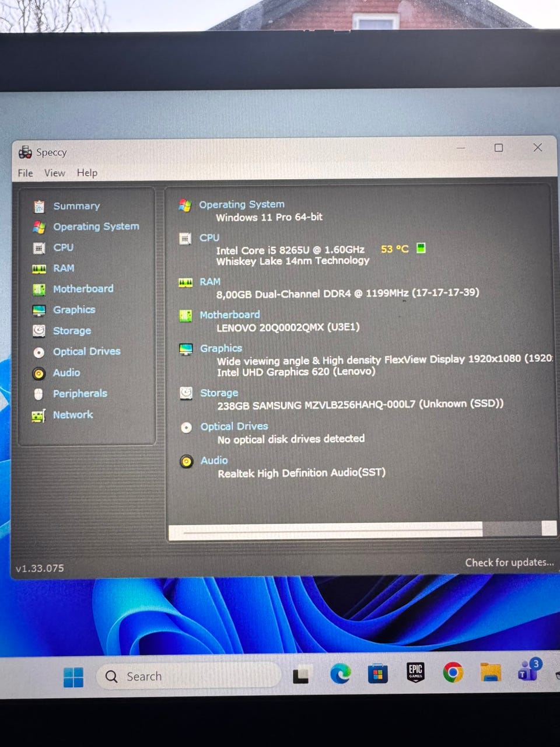
Task: Open the Storage label in sidebar
Action: pyautogui.click(x=72, y=331)
